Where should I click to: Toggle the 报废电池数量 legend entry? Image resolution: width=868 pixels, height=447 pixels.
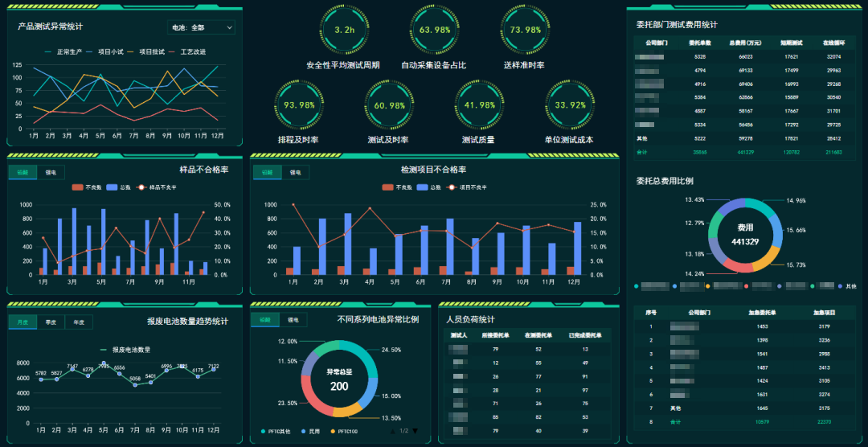tap(125, 350)
